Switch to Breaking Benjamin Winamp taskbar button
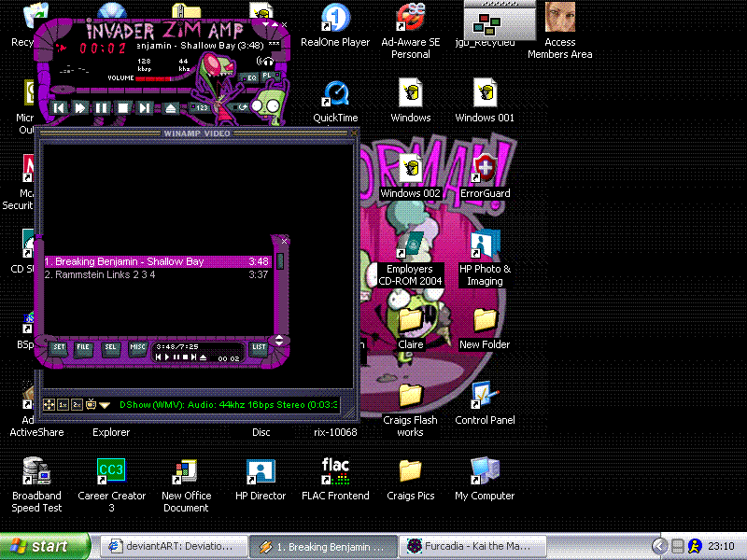 click(323, 546)
